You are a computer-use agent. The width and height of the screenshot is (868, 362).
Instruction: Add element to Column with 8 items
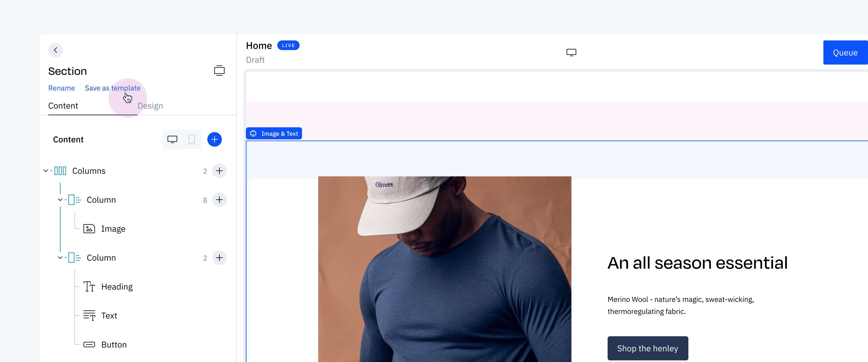219,200
